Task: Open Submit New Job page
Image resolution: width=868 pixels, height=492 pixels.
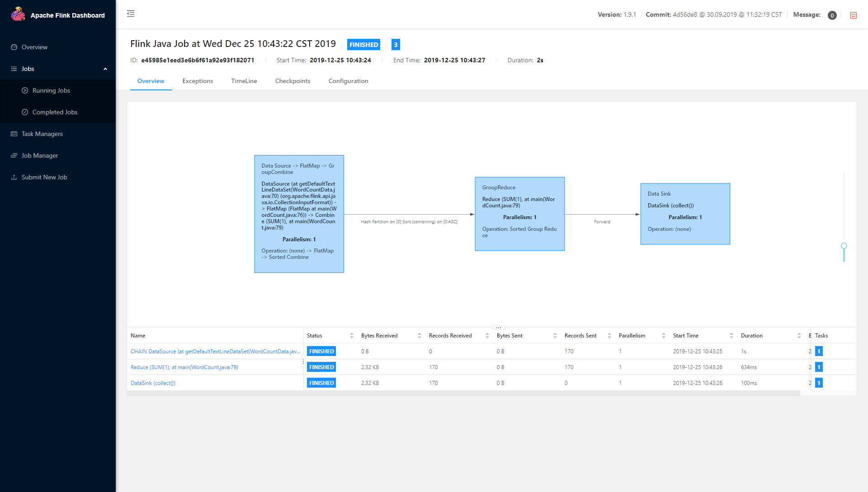Action: pyautogui.click(x=44, y=177)
